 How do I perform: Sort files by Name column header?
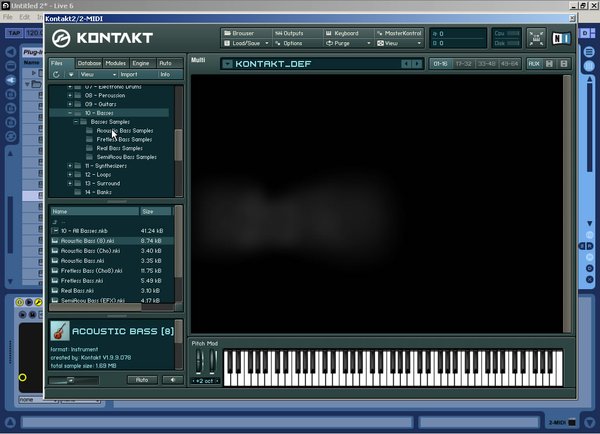click(x=95, y=211)
